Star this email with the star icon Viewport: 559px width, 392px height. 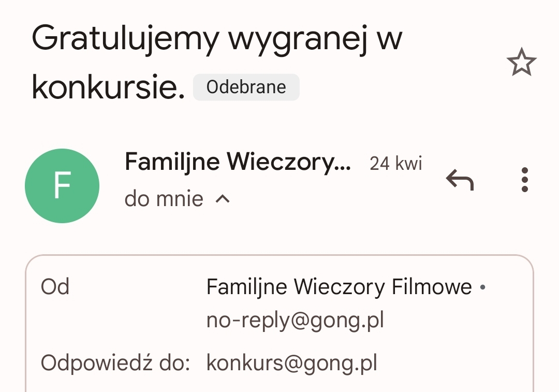(521, 63)
